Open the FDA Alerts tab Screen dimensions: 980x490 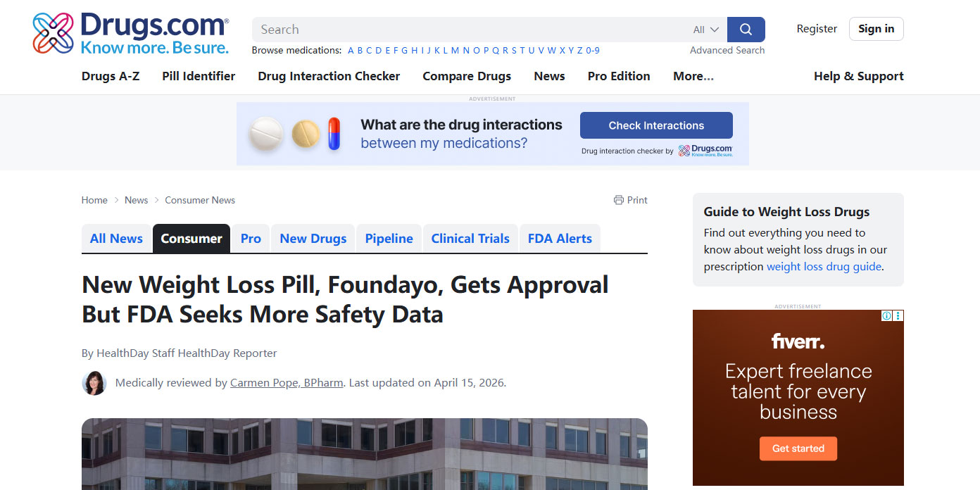coord(560,239)
